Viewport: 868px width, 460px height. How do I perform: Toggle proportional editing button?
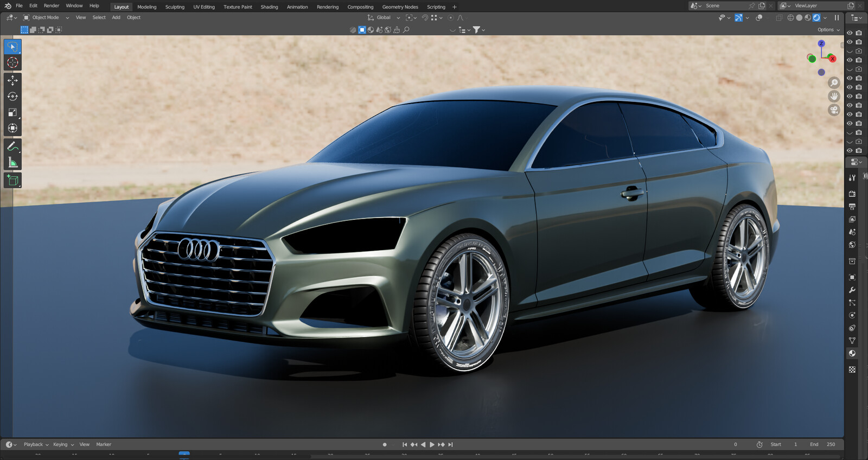pos(451,18)
